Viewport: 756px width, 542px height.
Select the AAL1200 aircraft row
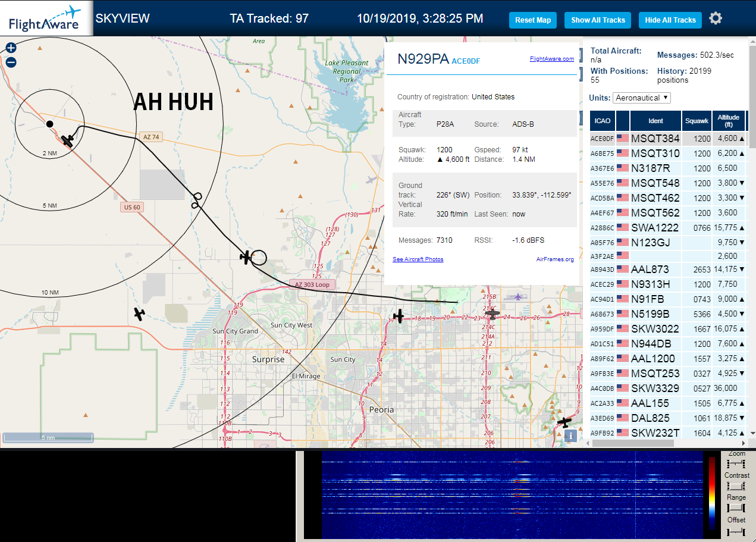pyautogui.click(x=669, y=359)
